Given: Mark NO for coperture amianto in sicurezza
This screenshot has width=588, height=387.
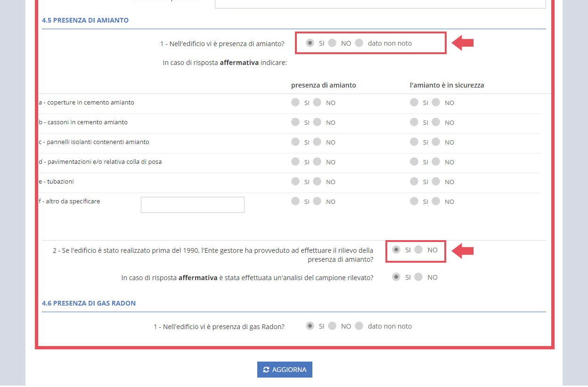Looking at the screenshot, I should [x=436, y=102].
